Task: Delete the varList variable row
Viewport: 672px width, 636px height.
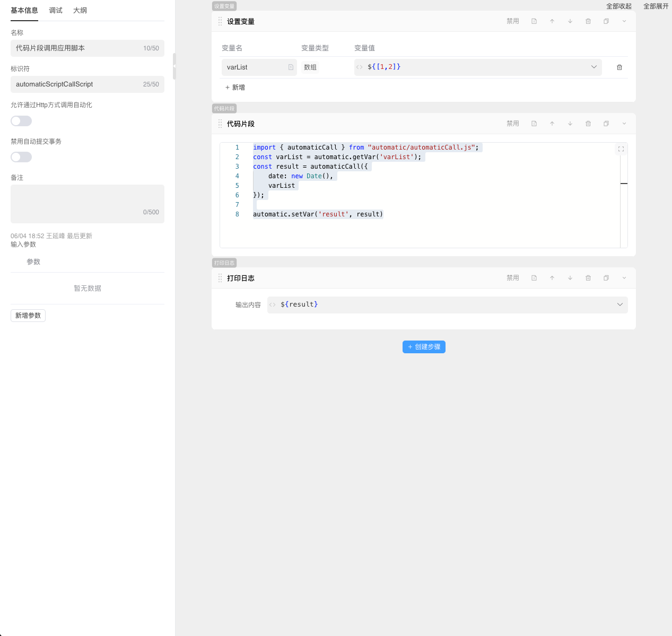Action: coord(619,67)
